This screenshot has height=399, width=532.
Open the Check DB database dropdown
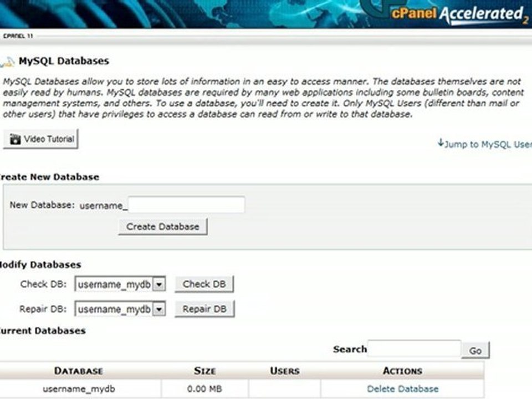click(120, 284)
